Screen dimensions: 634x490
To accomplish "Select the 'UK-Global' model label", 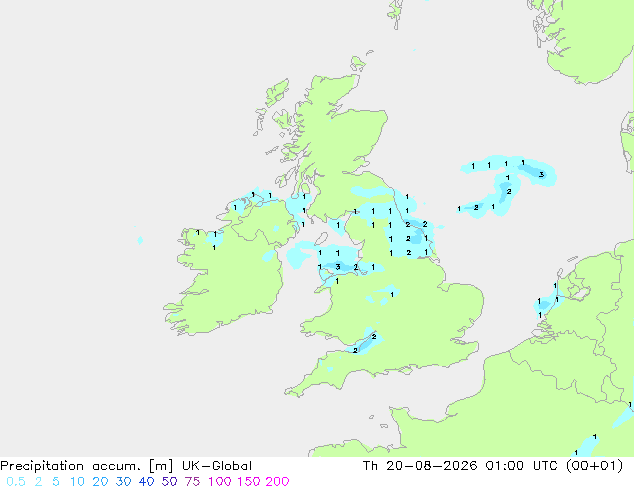I will 217,466.
